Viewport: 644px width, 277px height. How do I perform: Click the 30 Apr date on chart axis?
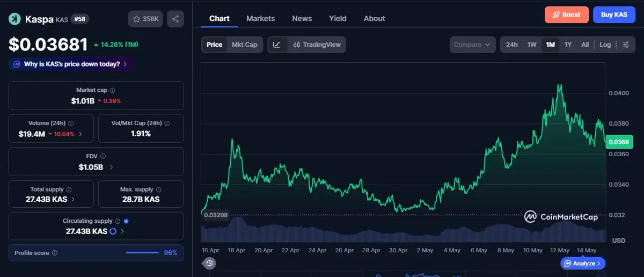398,250
